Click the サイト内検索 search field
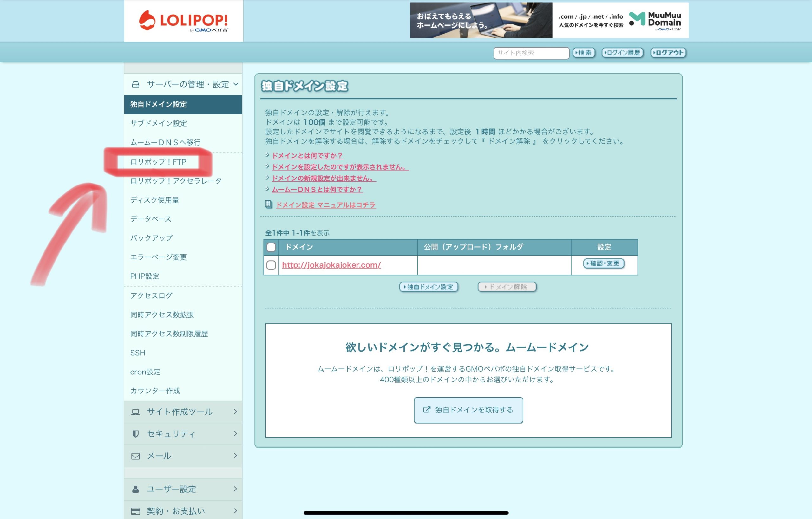Screen dimensions: 812x519 (531, 53)
